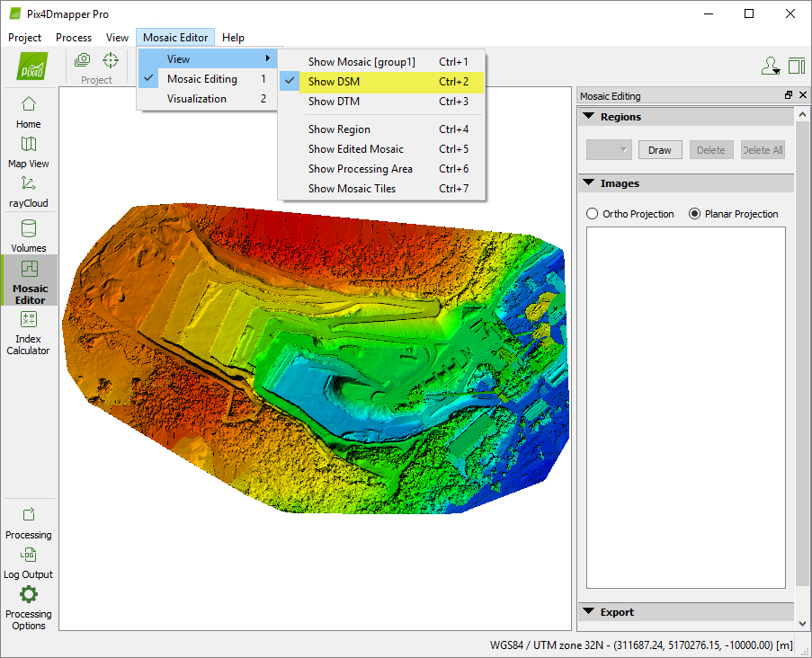Viewport: 812px width, 658px height.
Task: Select Ortho Projection radio button
Action: click(592, 214)
